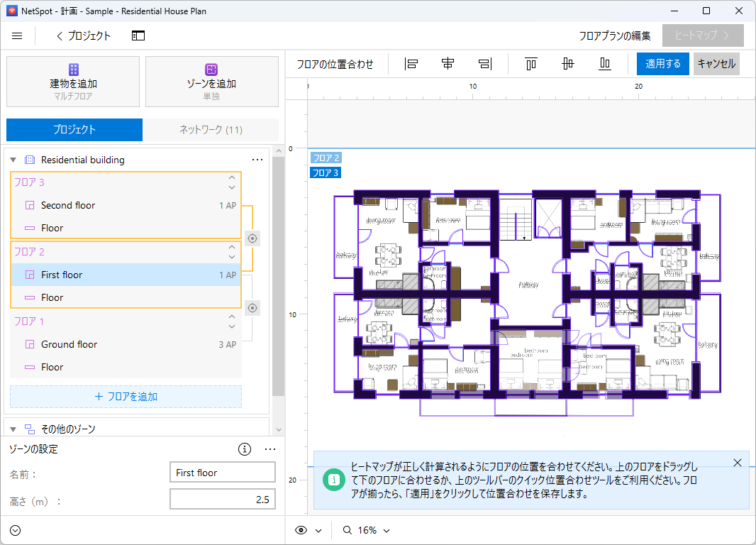Align floors to top edge
This screenshot has height=545, width=756.
pyautogui.click(x=531, y=64)
